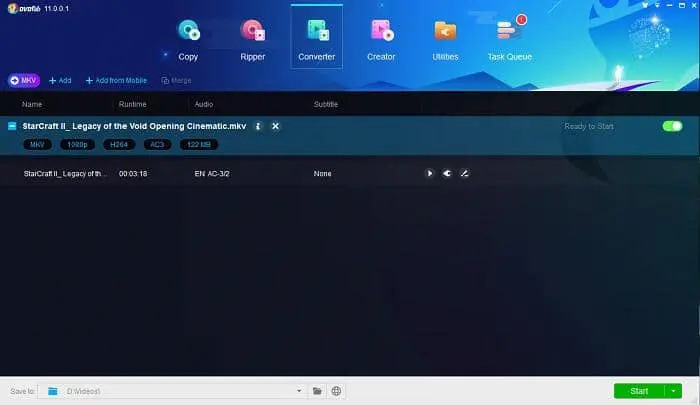Switch to the Ripper module
The height and width of the screenshot is (405, 700).
pyautogui.click(x=252, y=39)
